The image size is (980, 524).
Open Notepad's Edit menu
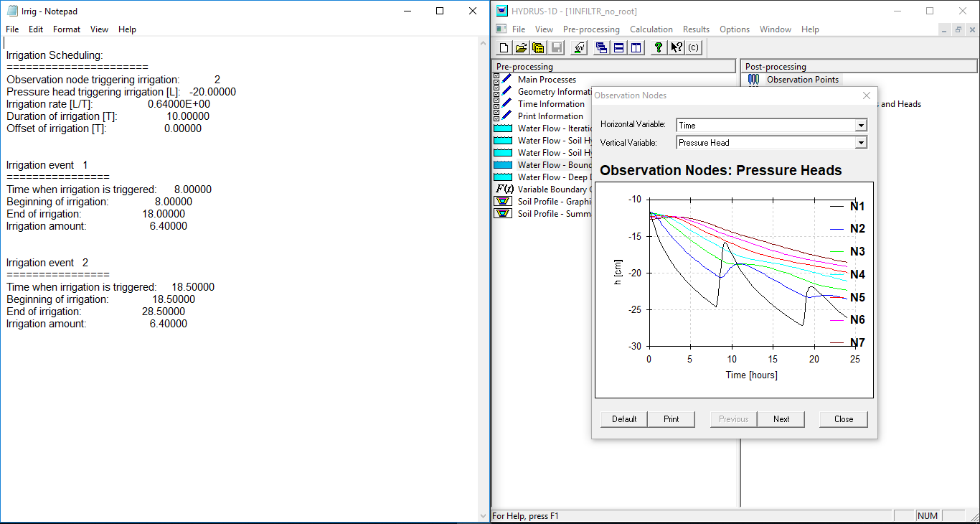[x=36, y=29]
